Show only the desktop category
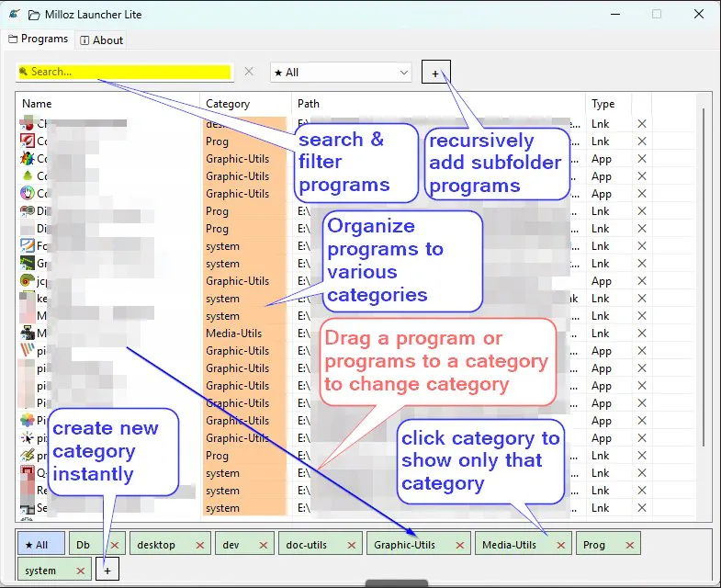Screen dimensions: 721x588 156,545
